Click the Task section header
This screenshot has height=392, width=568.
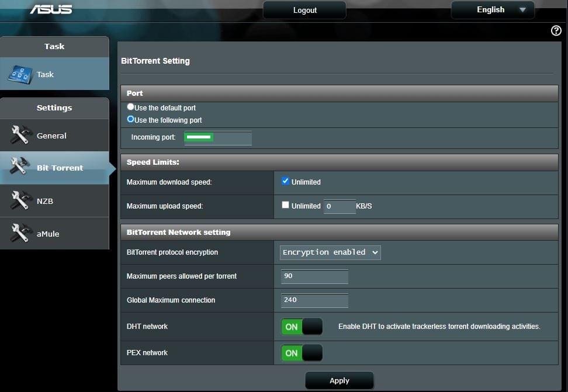(x=54, y=46)
